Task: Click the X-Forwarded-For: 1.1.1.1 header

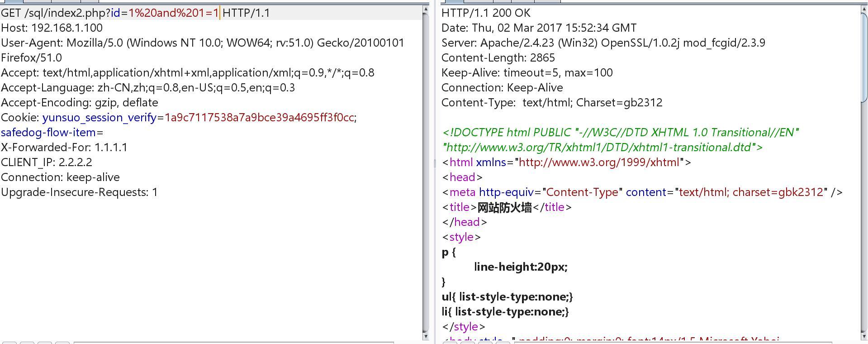Action: (64, 147)
